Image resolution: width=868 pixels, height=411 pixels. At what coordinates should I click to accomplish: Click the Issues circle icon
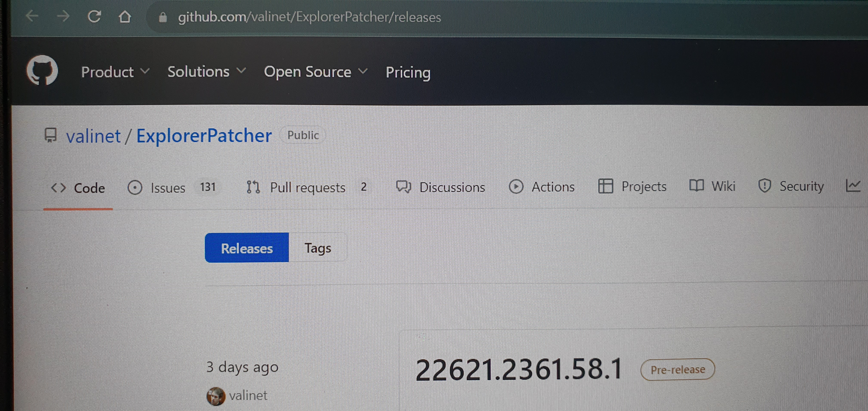click(135, 187)
